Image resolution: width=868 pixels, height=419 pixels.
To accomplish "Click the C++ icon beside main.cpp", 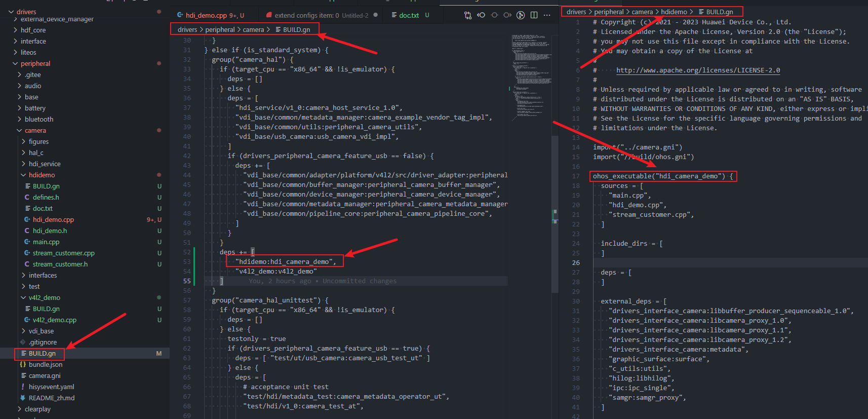I will pos(27,242).
